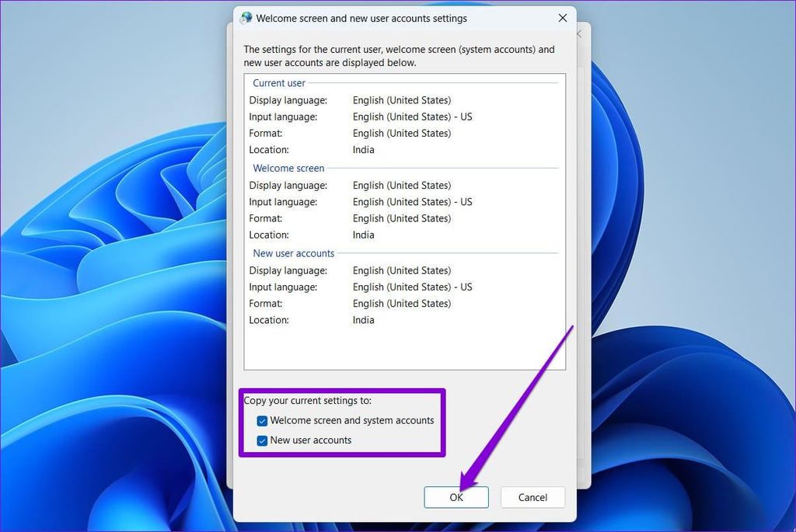Select the Welcome screen section header
Image resolution: width=796 pixels, height=532 pixels.
pyautogui.click(x=288, y=168)
